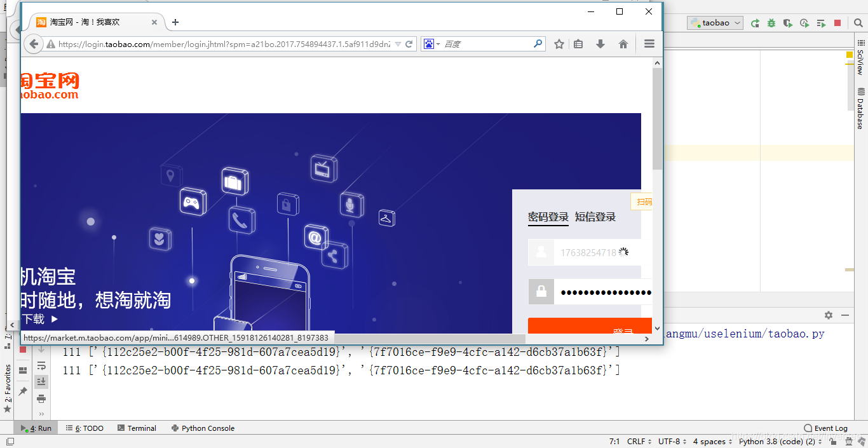The image size is (868, 448).
Task: Click the orange login button
Action: (x=590, y=325)
